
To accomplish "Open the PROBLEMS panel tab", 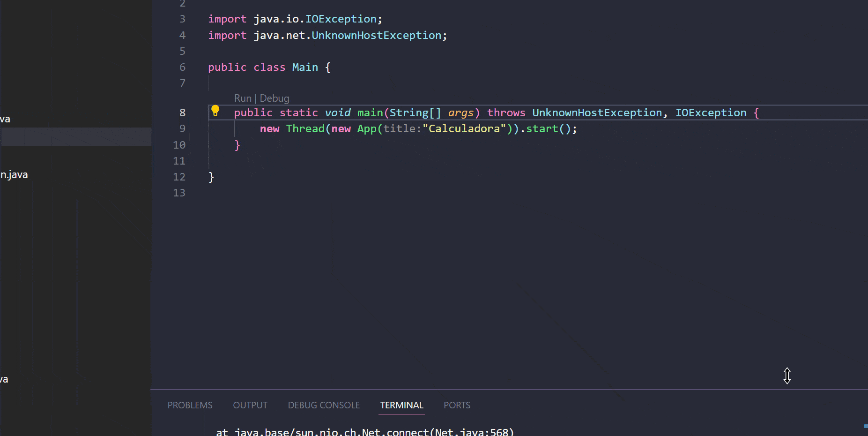I will coord(190,405).
